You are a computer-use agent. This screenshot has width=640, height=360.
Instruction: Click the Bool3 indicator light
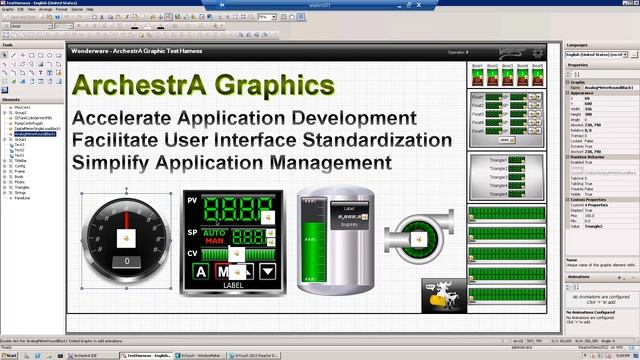pos(507,78)
